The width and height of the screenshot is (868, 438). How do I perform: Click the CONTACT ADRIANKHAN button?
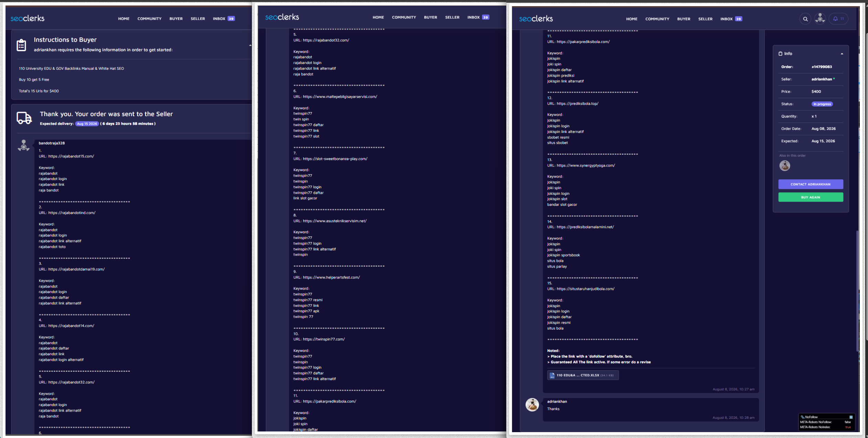811,184
